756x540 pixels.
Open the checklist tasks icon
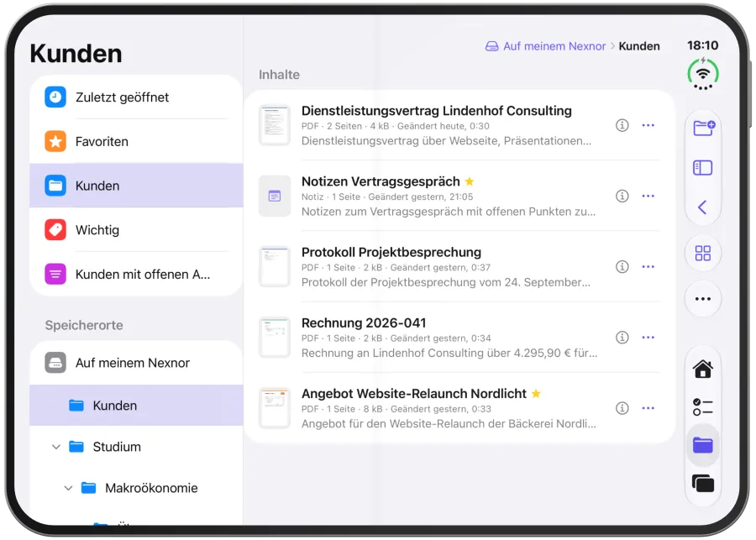(x=702, y=407)
